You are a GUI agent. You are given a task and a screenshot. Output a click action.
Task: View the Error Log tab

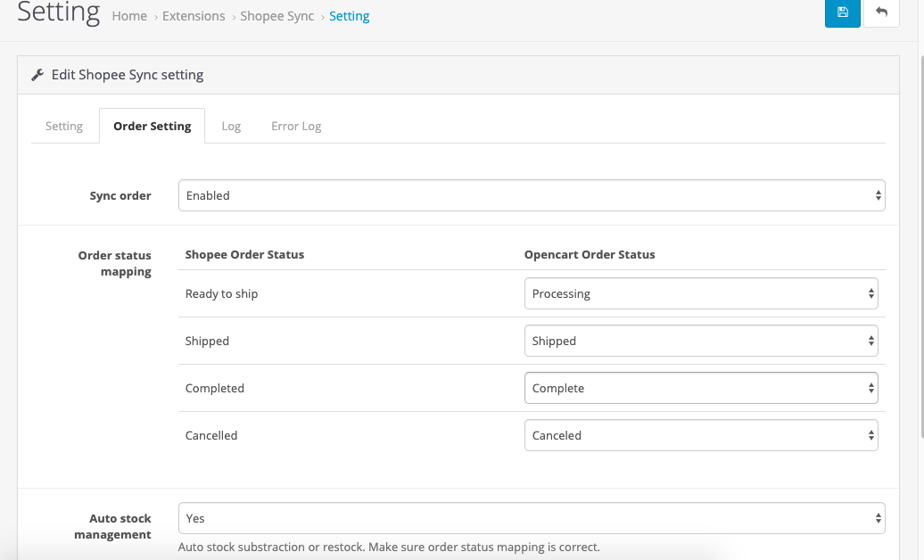(296, 126)
